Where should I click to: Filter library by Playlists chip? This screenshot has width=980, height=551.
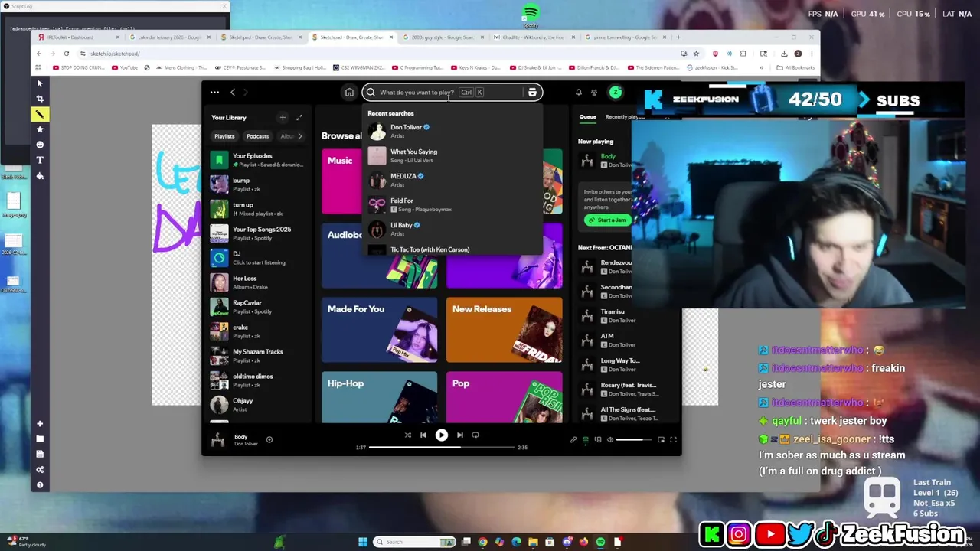click(224, 136)
